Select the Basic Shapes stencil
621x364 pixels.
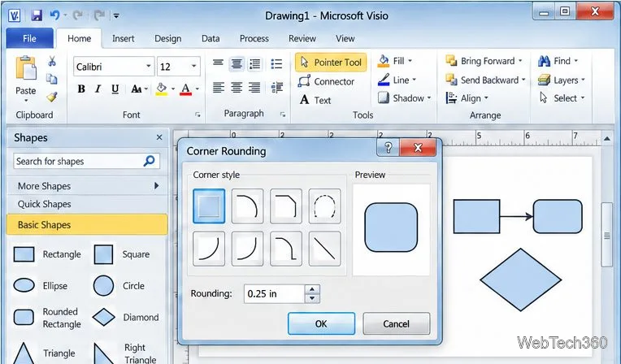[87, 224]
